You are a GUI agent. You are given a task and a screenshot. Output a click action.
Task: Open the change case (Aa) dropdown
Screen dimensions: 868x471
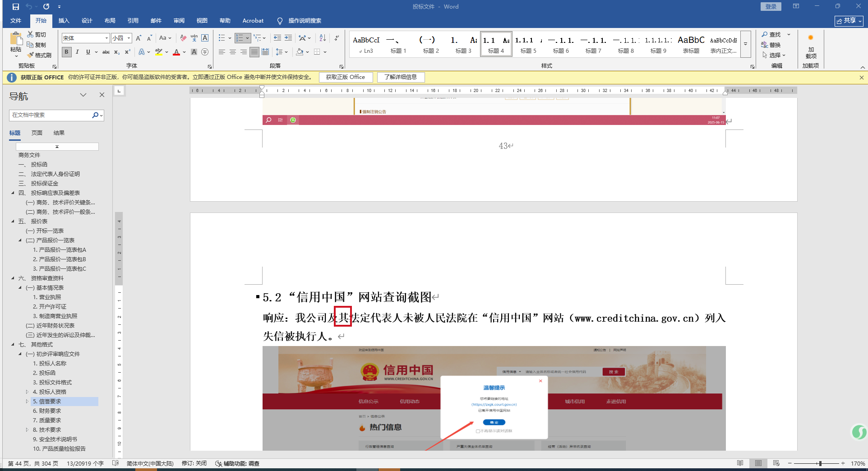coord(165,38)
